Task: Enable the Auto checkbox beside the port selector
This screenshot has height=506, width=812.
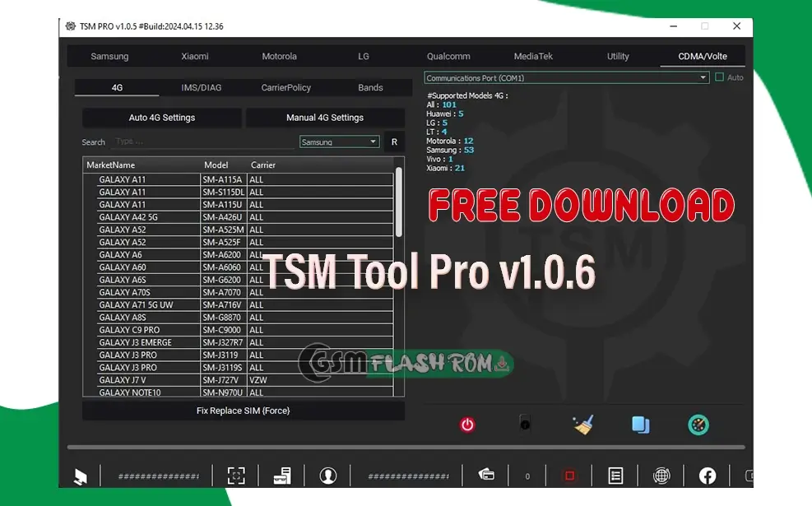Action: click(x=718, y=77)
